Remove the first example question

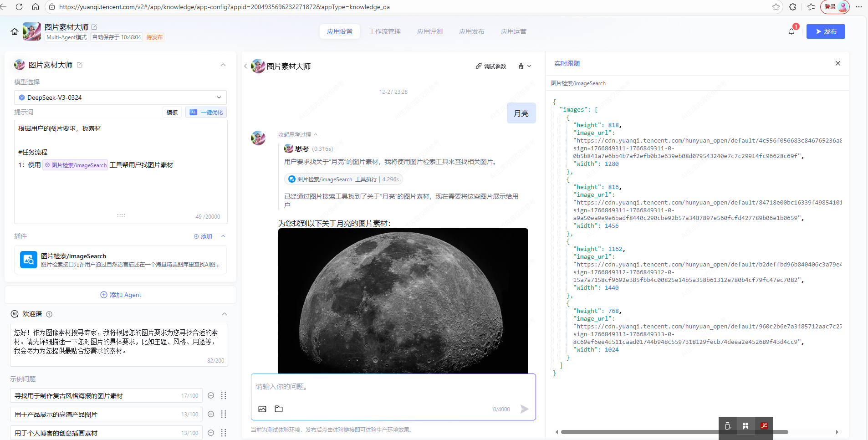pyautogui.click(x=211, y=395)
